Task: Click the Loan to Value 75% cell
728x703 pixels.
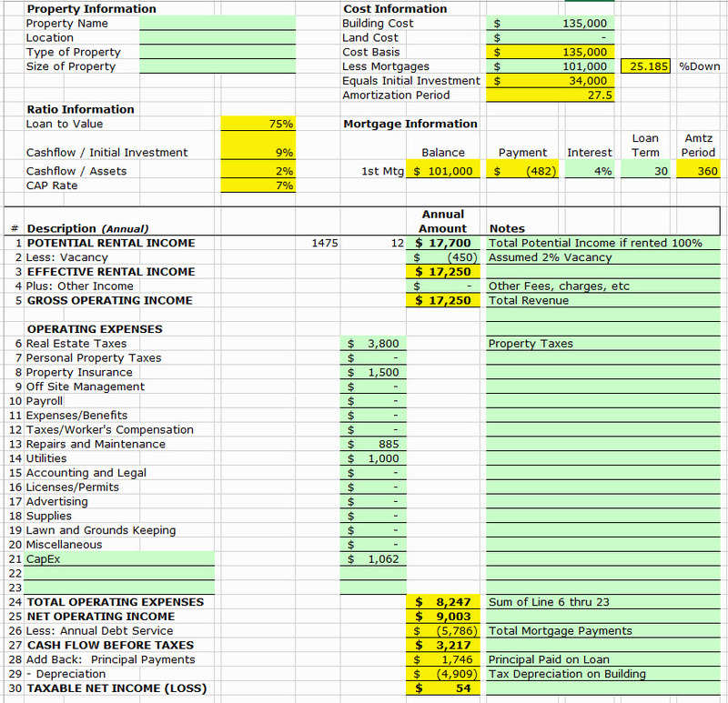Action: (258, 124)
